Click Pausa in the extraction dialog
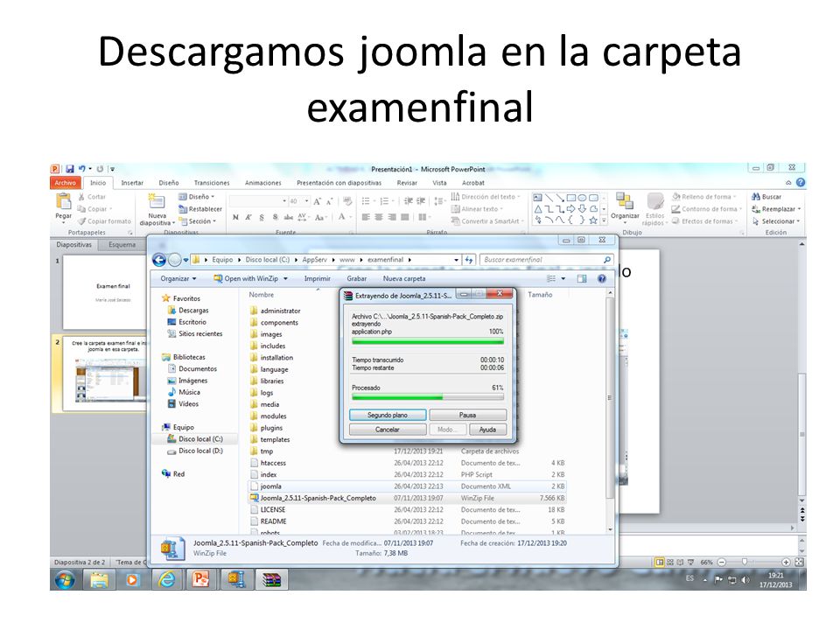 click(x=467, y=415)
